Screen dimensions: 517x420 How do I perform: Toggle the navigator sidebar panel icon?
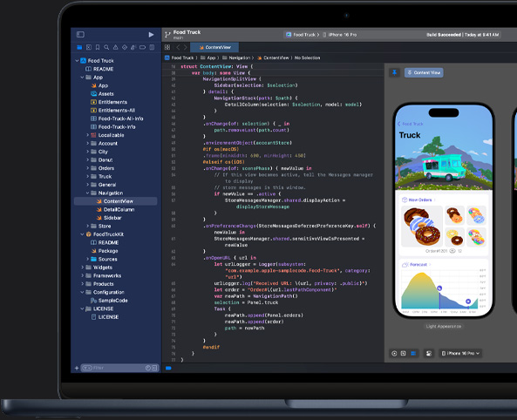(x=80, y=35)
